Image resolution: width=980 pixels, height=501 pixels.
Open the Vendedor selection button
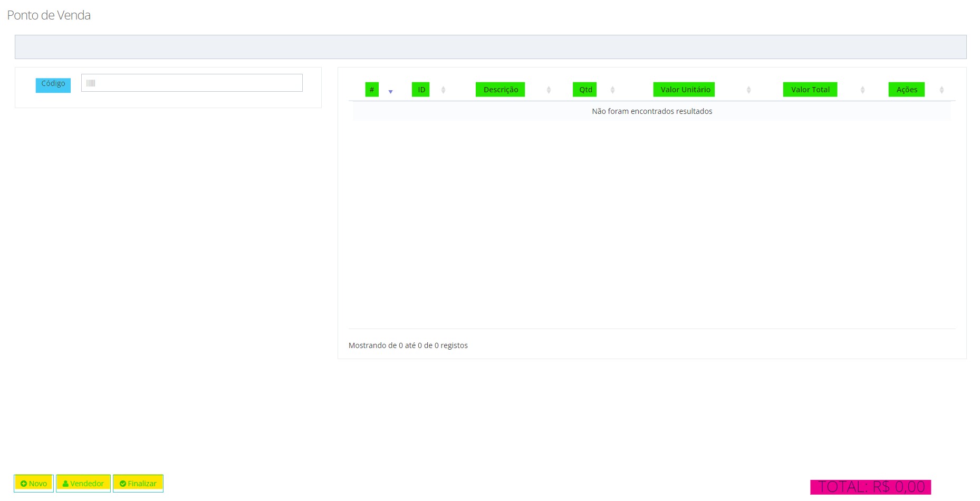point(83,484)
